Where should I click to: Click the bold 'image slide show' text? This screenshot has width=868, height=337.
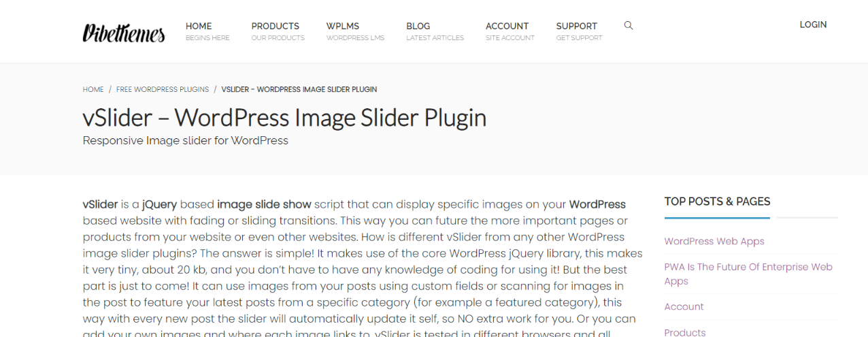[264, 204]
